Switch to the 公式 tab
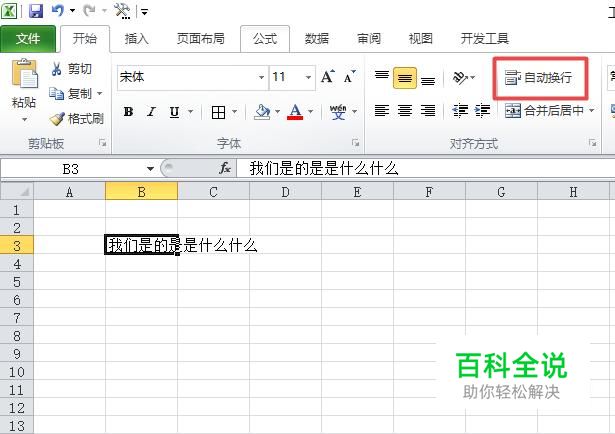 [265, 38]
